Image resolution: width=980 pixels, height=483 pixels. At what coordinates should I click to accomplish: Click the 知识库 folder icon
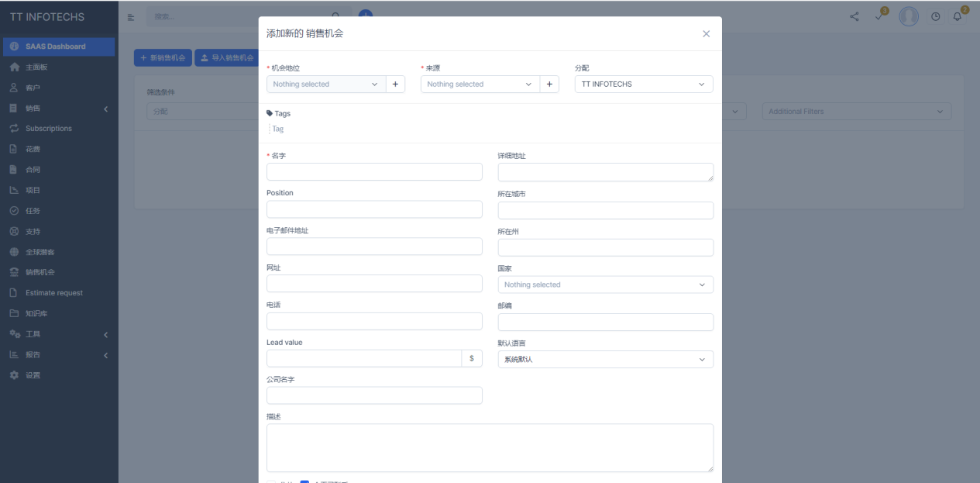coord(14,313)
